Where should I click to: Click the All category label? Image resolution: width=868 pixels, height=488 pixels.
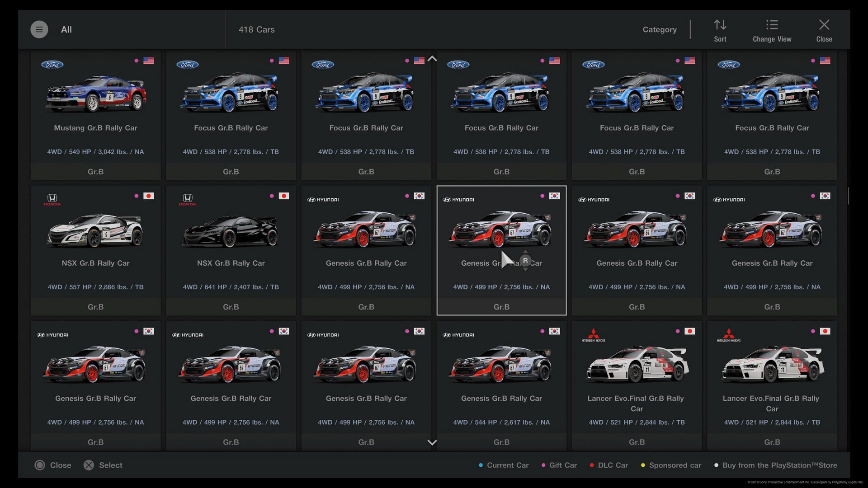(x=66, y=29)
